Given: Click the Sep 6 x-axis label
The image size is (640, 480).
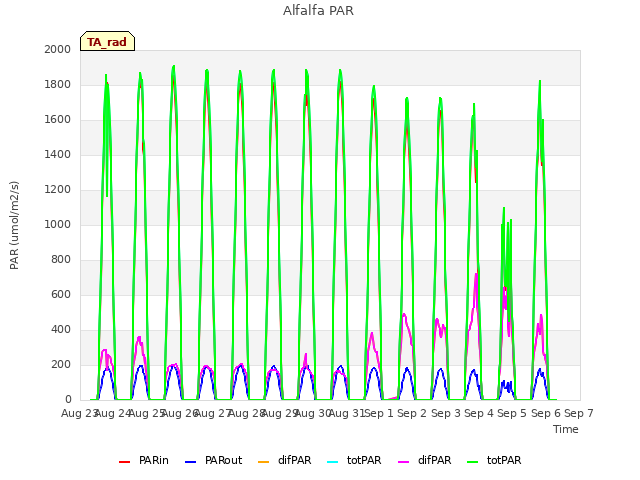Looking at the screenshot, I should point(545,413).
